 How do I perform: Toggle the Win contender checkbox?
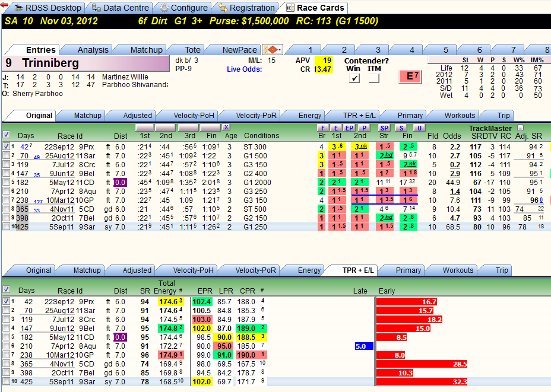(354, 78)
